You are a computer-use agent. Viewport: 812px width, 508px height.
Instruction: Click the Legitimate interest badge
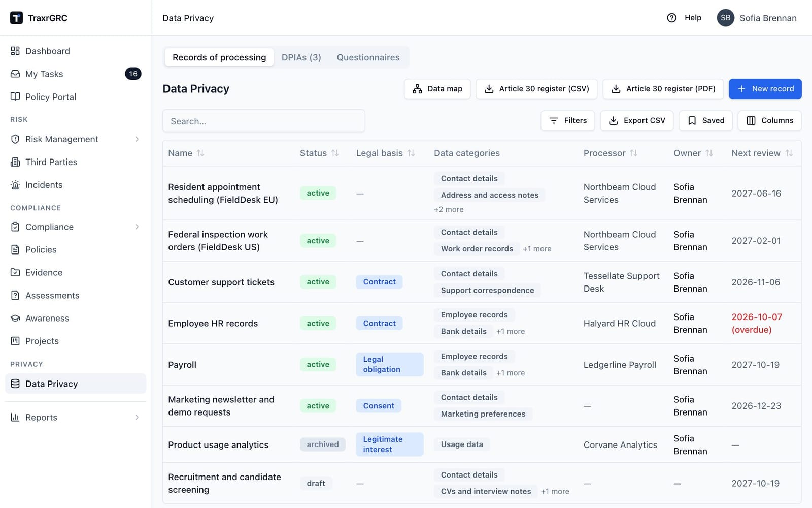(x=390, y=444)
